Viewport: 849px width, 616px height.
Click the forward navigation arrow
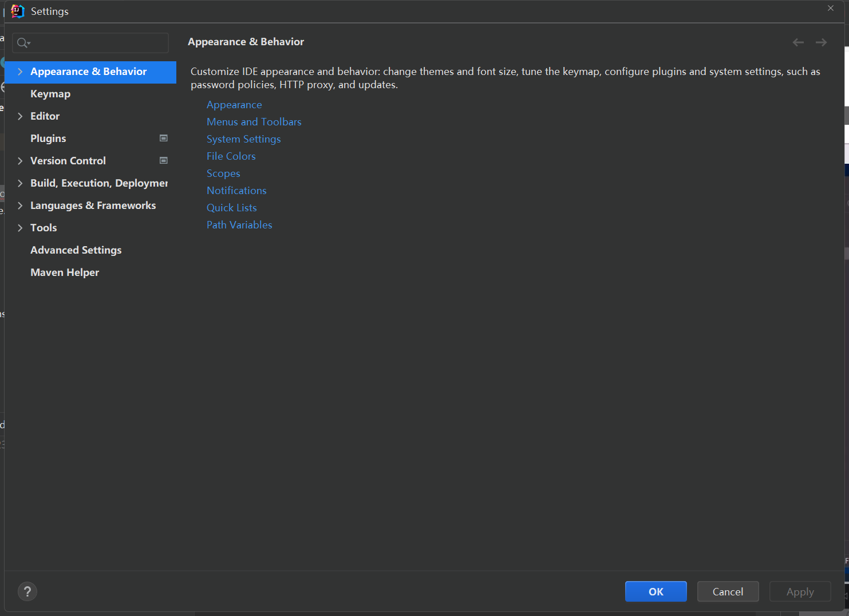(x=821, y=42)
